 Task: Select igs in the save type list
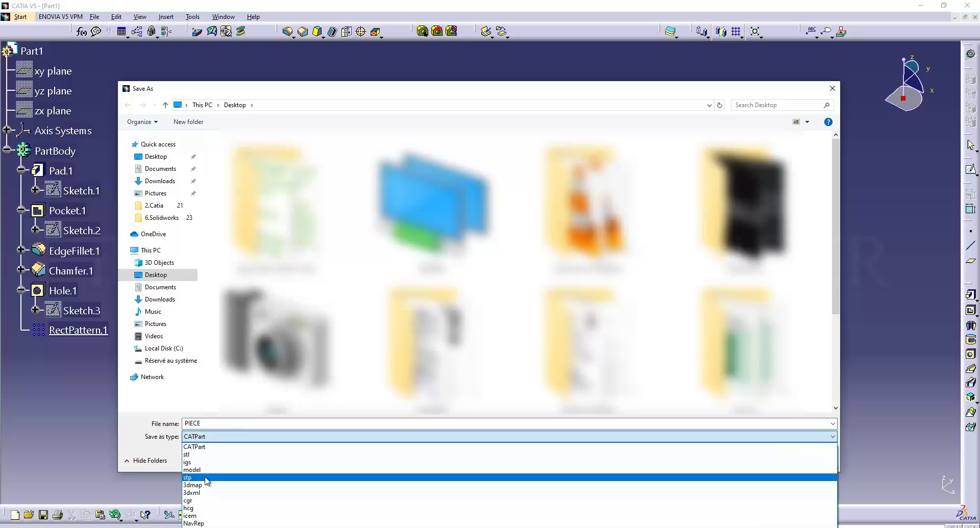pos(187,462)
